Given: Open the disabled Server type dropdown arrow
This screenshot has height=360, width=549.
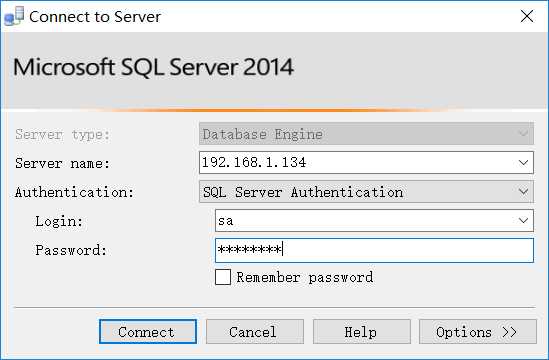Looking at the screenshot, I should point(523,133).
